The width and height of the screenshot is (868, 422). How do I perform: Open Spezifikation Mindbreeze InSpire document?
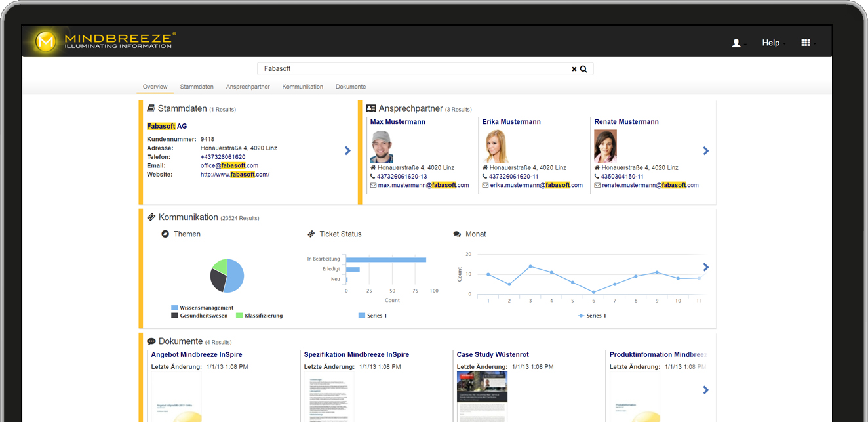357,355
